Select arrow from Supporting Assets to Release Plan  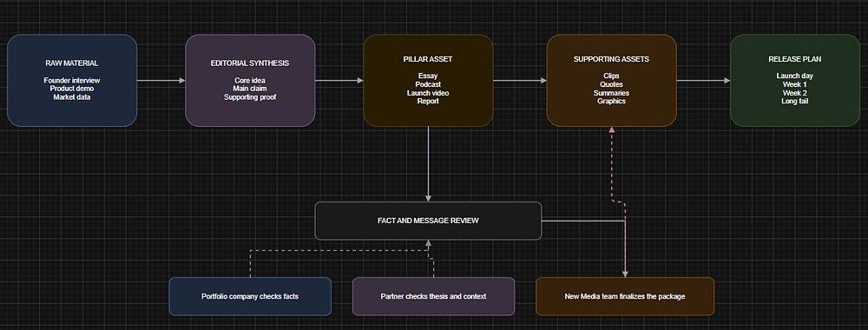pyautogui.click(x=703, y=80)
